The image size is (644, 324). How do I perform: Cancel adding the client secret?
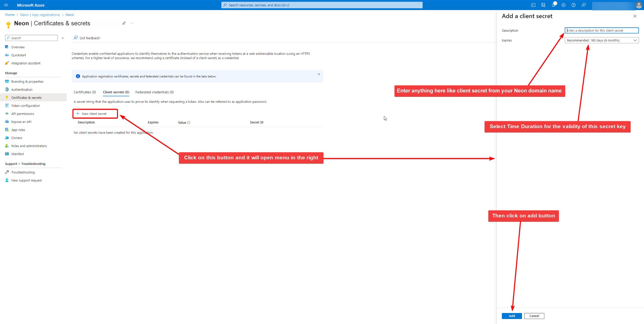click(x=534, y=316)
